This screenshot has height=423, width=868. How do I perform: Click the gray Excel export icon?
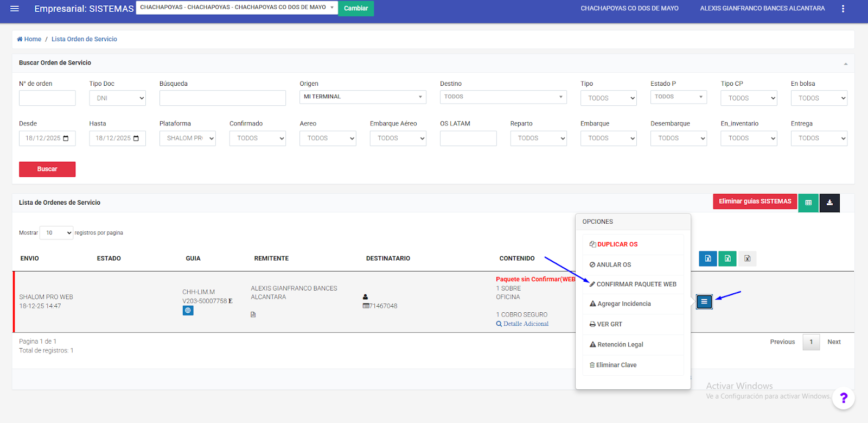pyautogui.click(x=747, y=258)
